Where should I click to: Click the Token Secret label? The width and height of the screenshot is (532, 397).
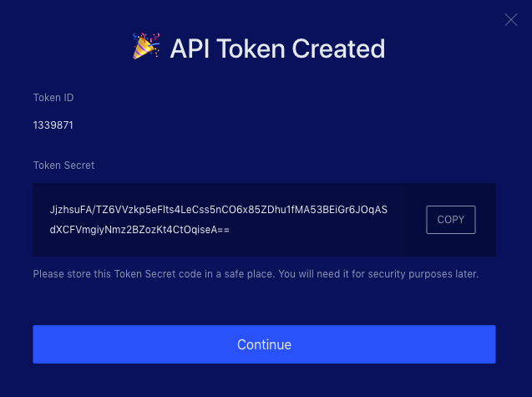pos(63,165)
